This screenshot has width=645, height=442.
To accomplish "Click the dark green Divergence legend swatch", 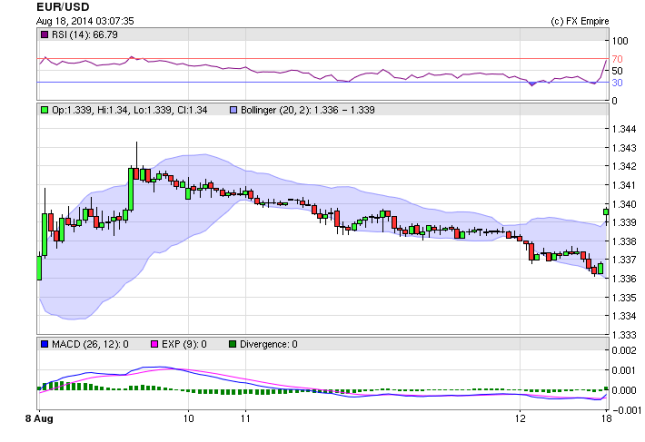I will pyautogui.click(x=232, y=344).
